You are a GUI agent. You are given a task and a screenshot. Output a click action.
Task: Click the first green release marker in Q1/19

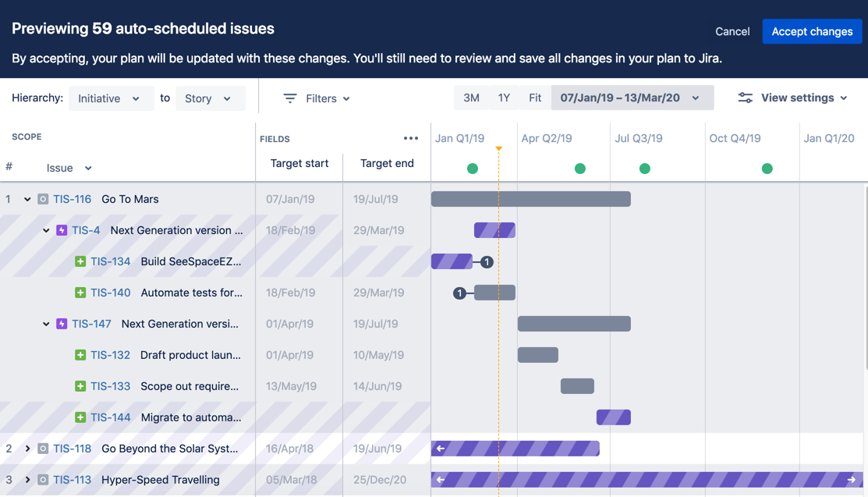(x=472, y=169)
